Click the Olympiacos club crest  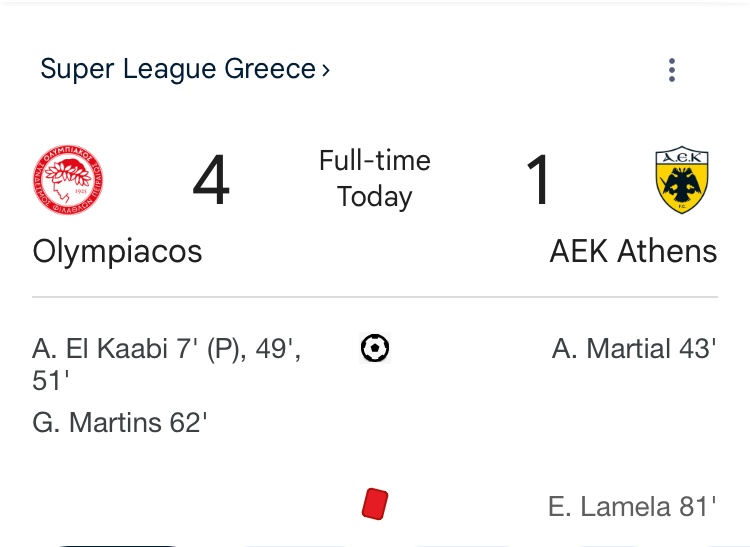[x=68, y=180]
